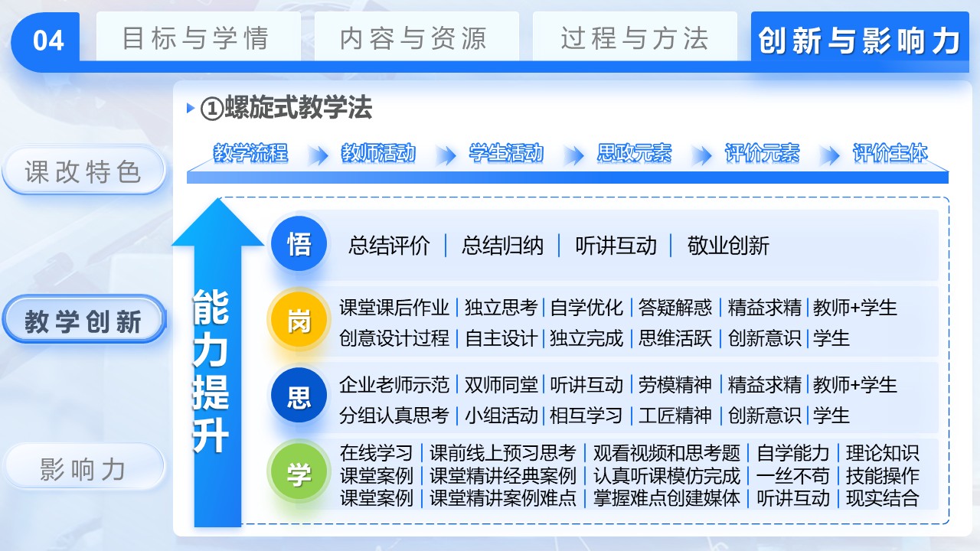This screenshot has height=551, width=980.
Task: Click the 课改特色 side button
Action: pos(83,171)
